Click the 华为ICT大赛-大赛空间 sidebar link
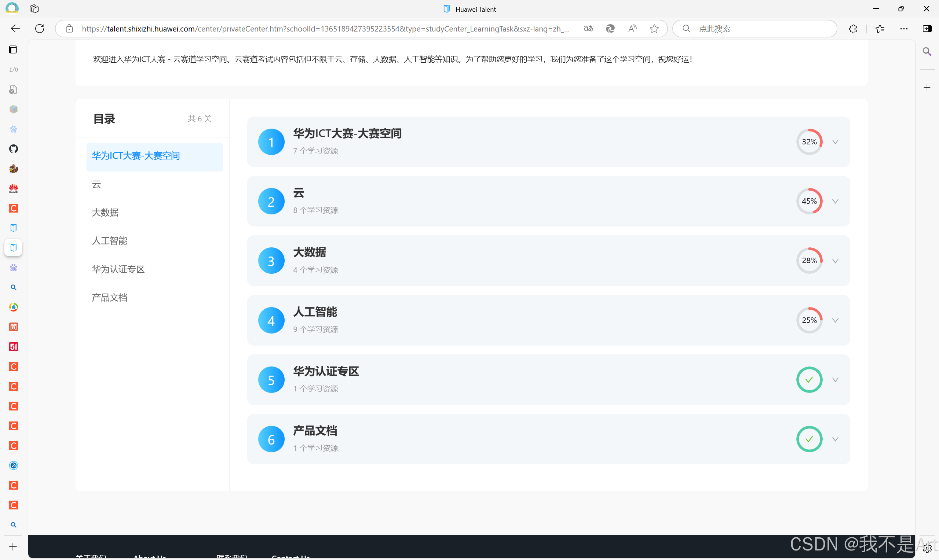939x560 pixels. [136, 156]
